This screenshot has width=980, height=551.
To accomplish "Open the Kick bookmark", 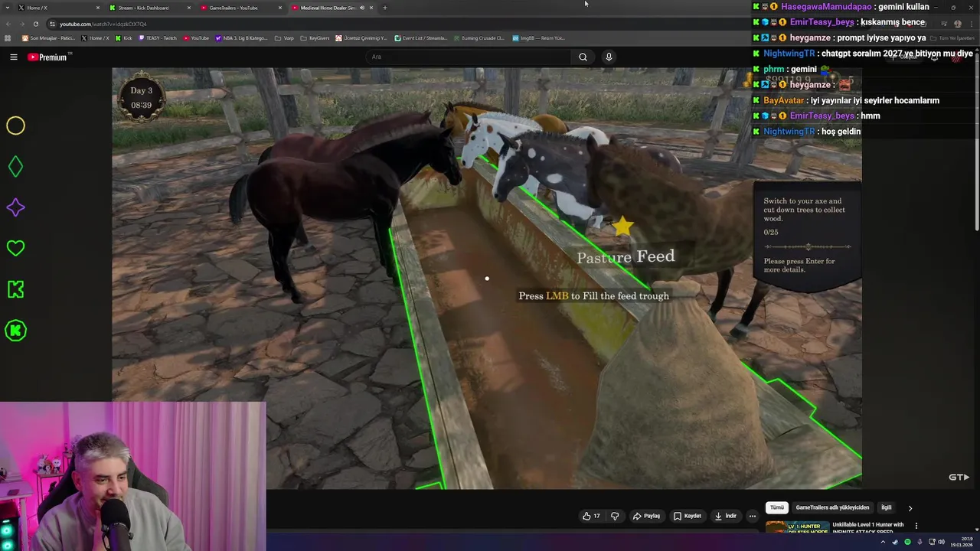I will [x=124, y=37].
